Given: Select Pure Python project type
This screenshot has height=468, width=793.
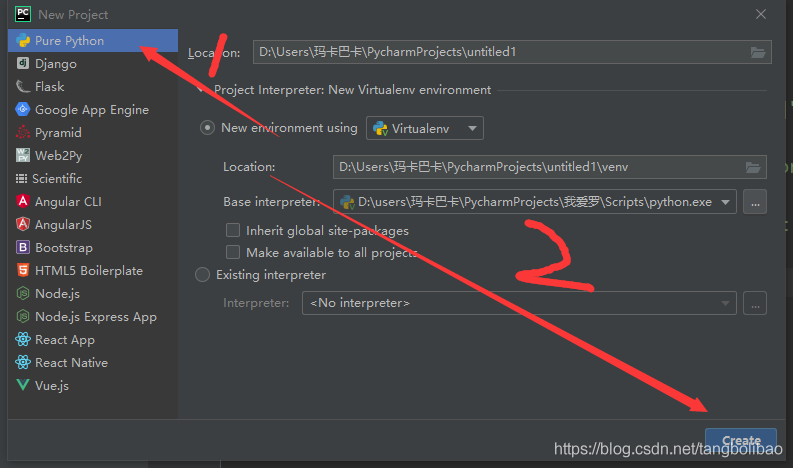Looking at the screenshot, I should [x=93, y=40].
